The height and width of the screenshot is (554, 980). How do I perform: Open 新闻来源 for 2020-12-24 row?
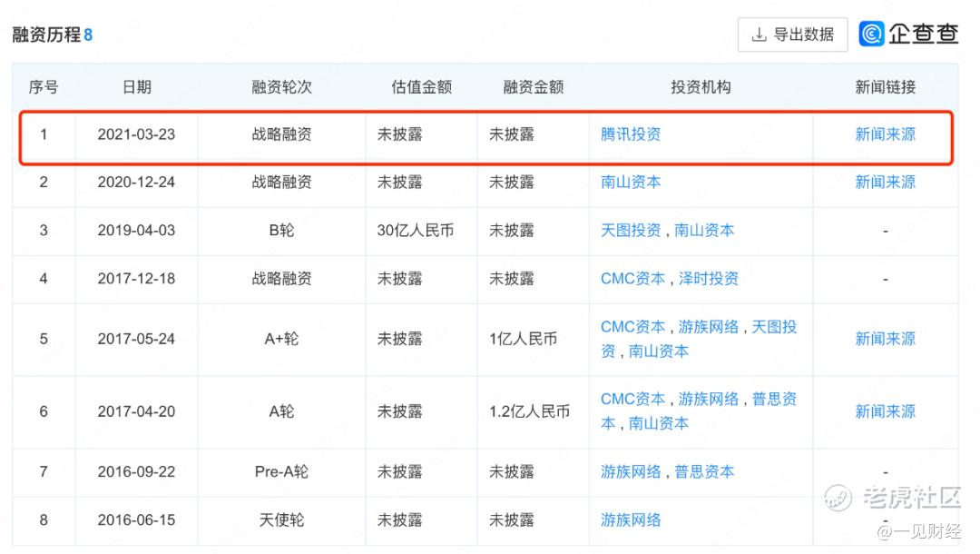[x=885, y=182]
